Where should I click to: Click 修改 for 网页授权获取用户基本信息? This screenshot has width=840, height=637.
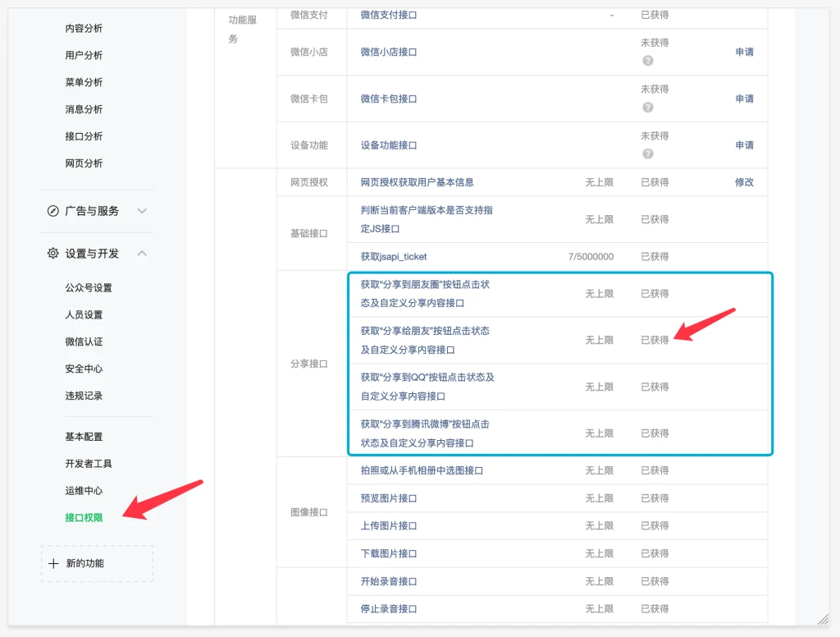[x=744, y=182]
